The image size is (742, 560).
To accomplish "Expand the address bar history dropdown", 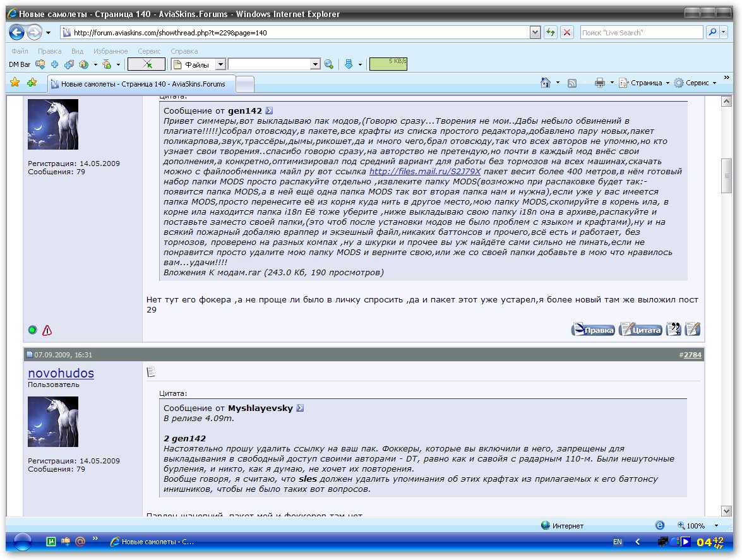I will (x=536, y=33).
